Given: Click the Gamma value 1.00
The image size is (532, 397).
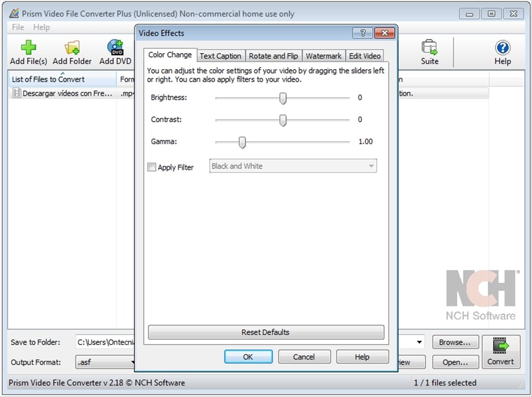Looking at the screenshot, I should click(366, 141).
